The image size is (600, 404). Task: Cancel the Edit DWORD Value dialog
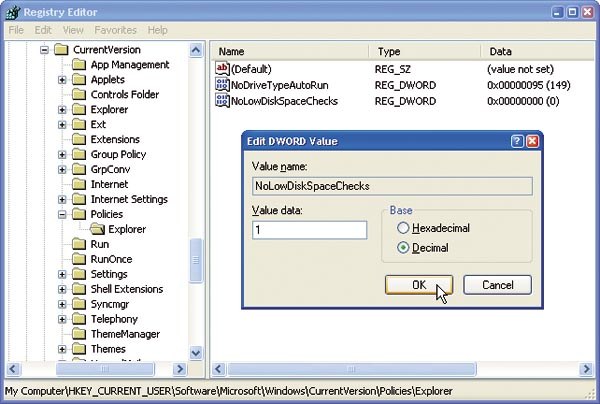[497, 285]
